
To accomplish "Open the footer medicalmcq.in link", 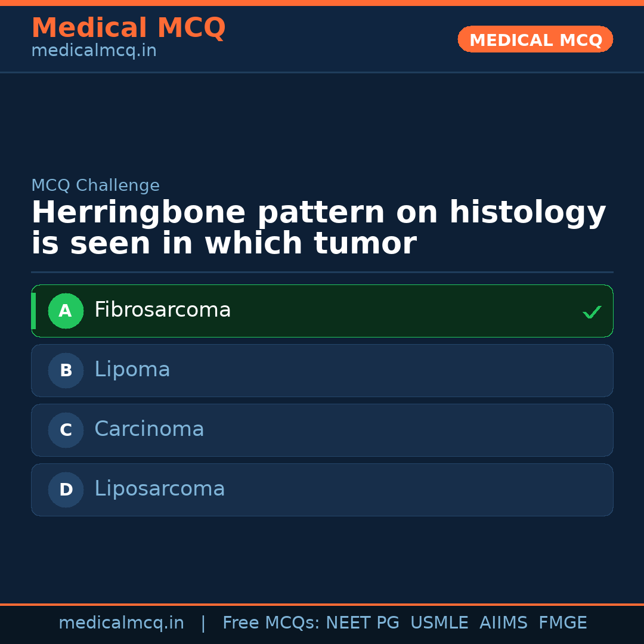I will pos(121,623).
